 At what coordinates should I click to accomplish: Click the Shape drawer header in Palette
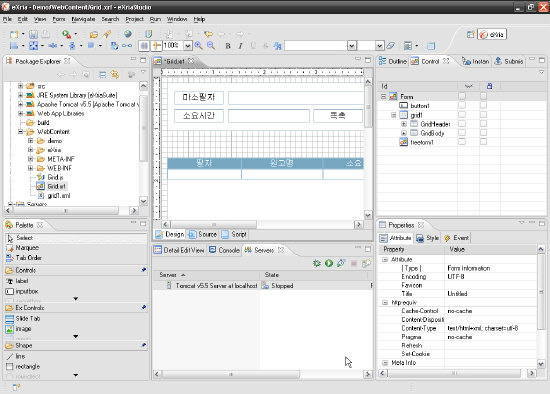pos(76,346)
